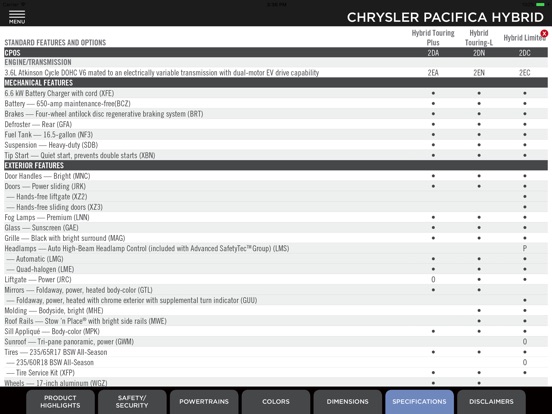Open the Safety/Security tab

[132, 401]
